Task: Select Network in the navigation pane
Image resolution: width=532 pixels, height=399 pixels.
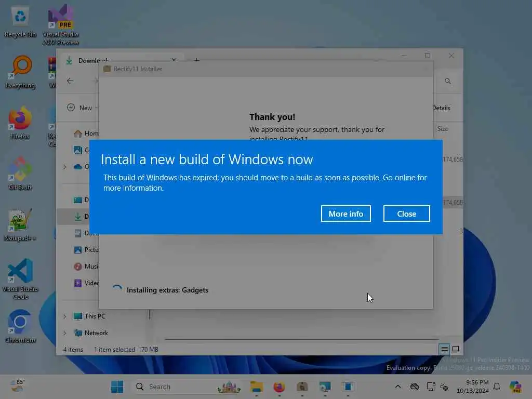Action: pyautogui.click(x=91, y=333)
